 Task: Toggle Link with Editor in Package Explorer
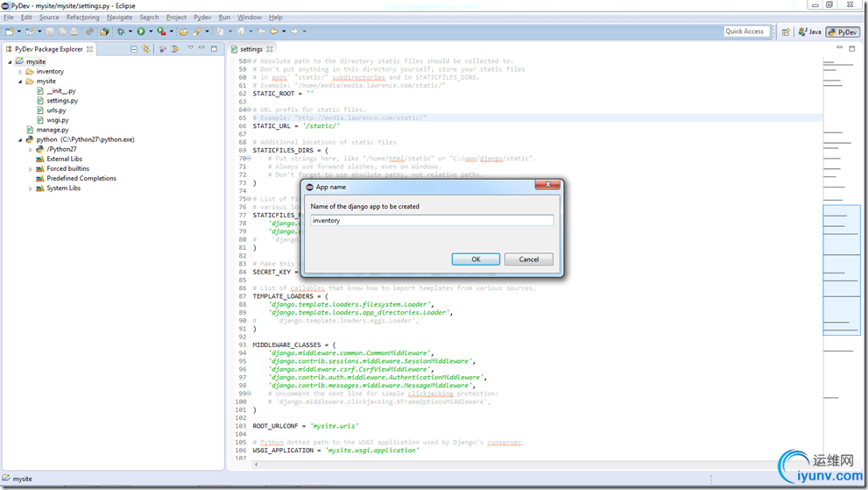(x=145, y=49)
